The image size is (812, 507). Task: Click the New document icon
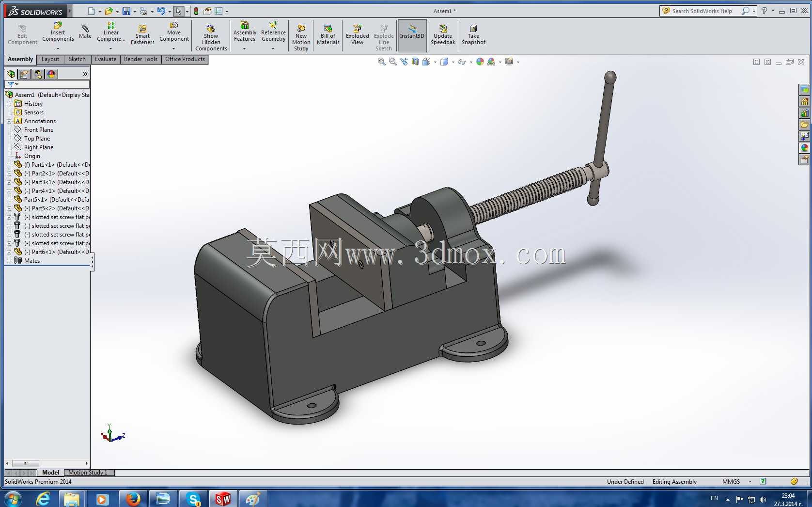pyautogui.click(x=91, y=11)
